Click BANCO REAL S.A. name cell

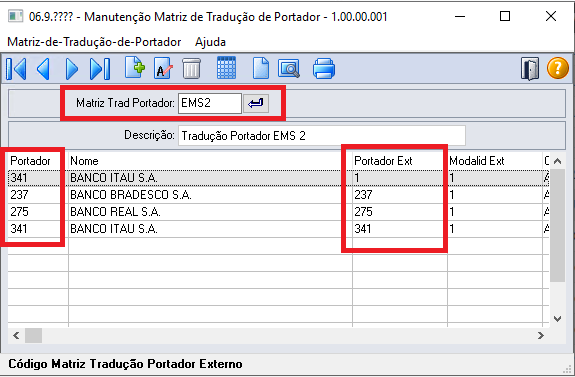210,212
